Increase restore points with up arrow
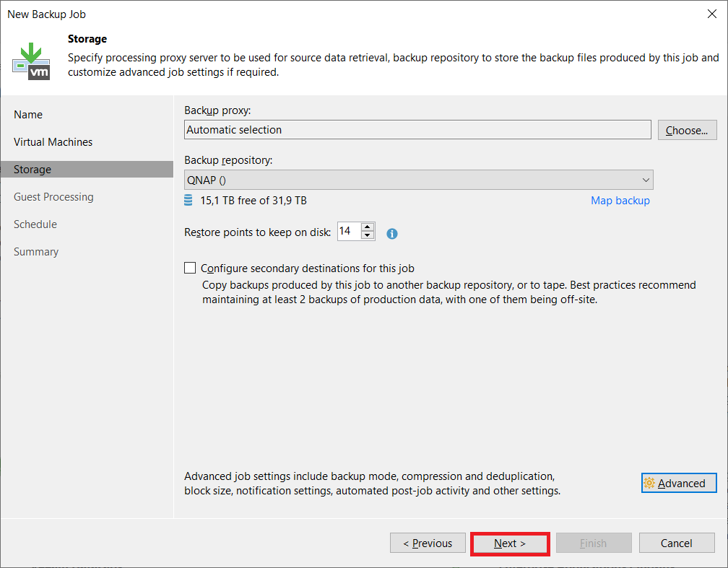Image resolution: width=728 pixels, height=568 pixels. [368, 227]
